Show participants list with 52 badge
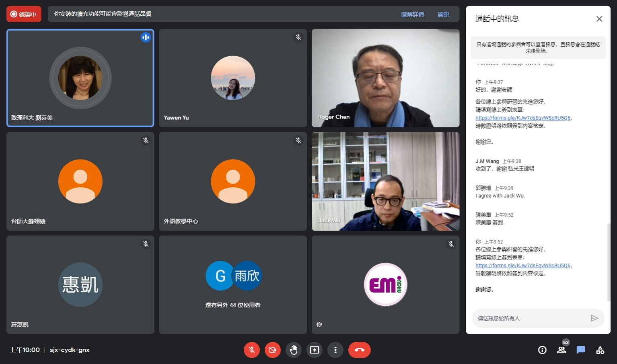This screenshot has width=617, height=364. [561, 350]
